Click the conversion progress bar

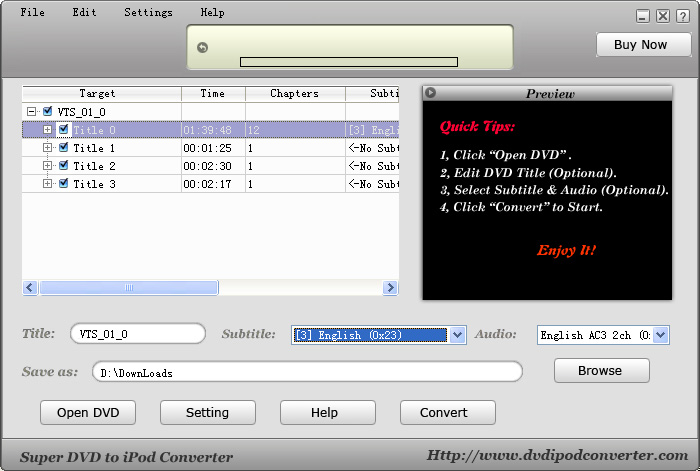(348, 62)
